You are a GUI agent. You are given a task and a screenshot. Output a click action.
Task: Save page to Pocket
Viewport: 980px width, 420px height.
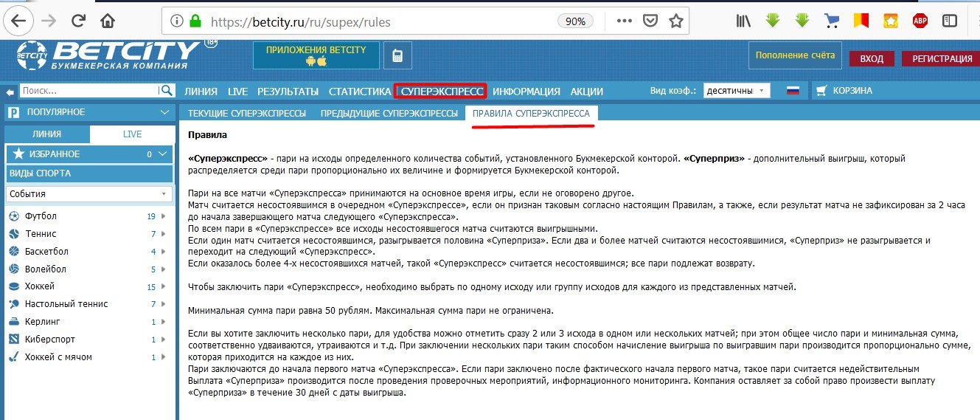click(x=650, y=21)
